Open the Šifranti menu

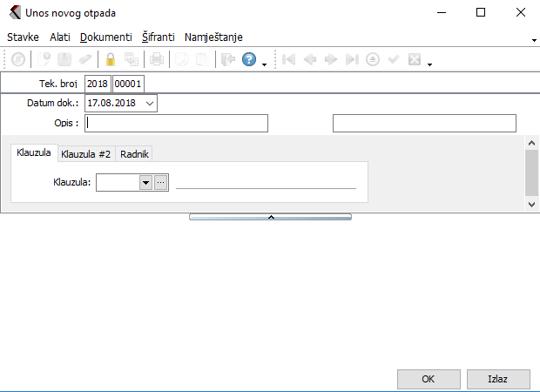coord(158,37)
